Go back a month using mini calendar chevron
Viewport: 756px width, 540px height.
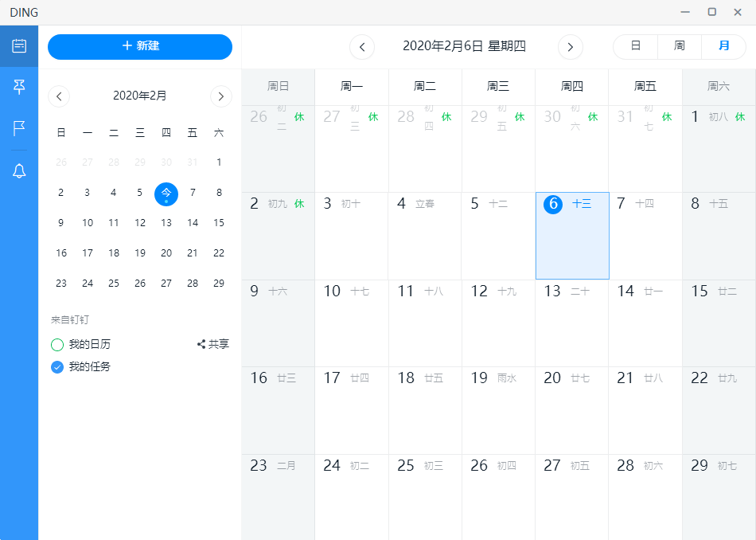point(58,96)
